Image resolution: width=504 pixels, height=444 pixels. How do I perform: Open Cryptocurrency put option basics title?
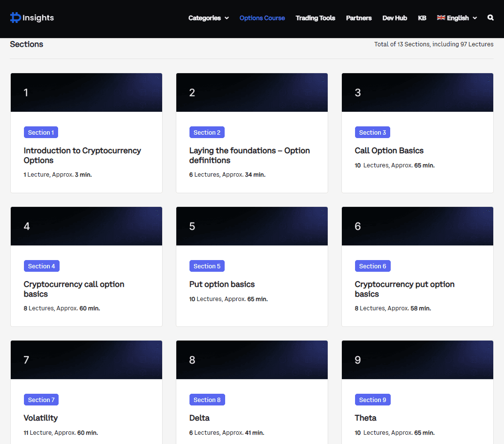coord(404,289)
